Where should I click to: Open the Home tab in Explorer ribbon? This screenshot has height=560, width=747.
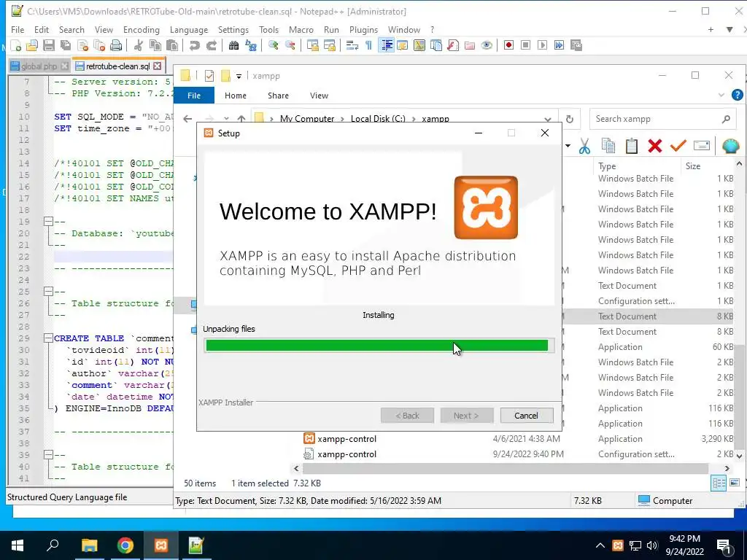[236, 96]
